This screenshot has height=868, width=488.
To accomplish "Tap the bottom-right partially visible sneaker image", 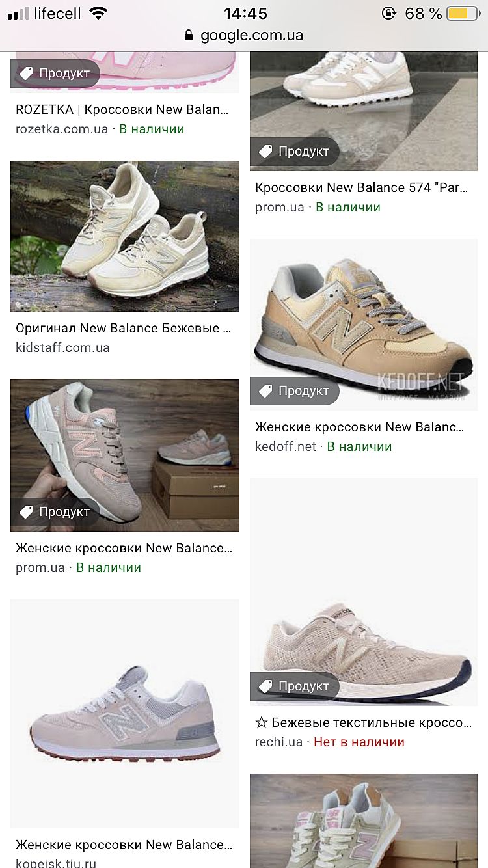I will click(364, 821).
